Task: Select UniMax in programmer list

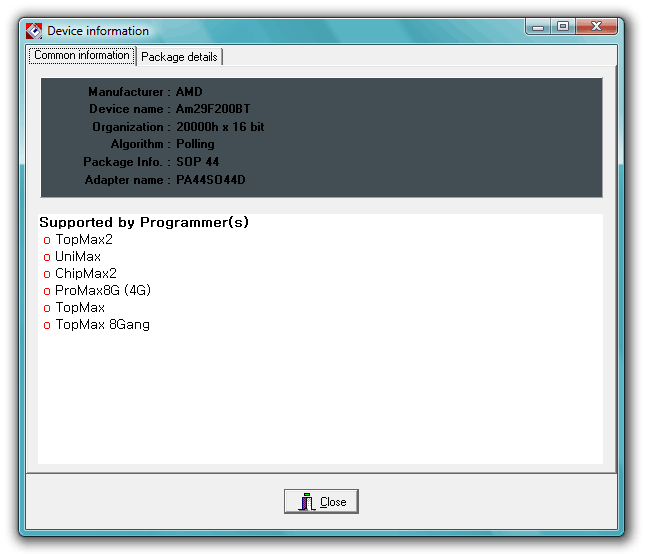Action: 78,257
